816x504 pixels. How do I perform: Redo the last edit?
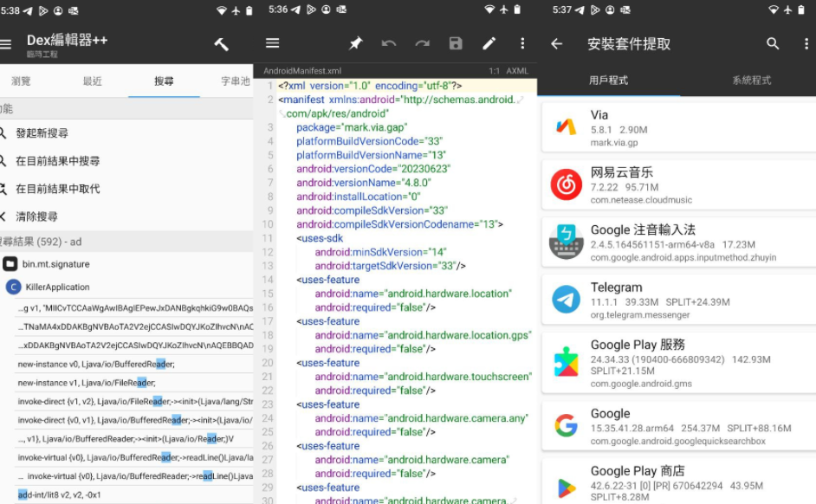(x=422, y=43)
